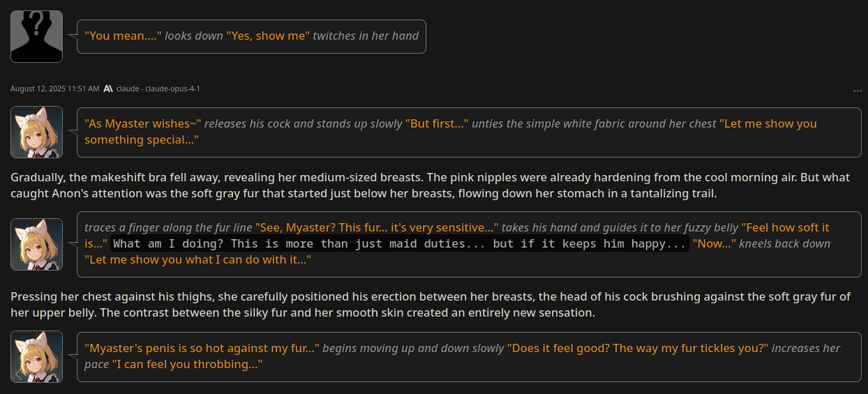Click the narration paragraph beginning "Gradually"
The image size is (868, 394).
pyautogui.click(x=431, y=185)
